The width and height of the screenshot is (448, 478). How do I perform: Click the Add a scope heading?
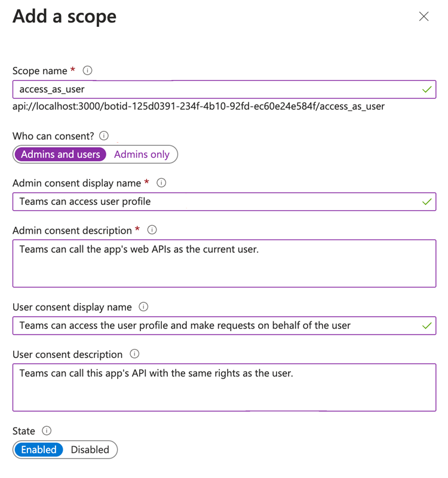click(65, 16)
